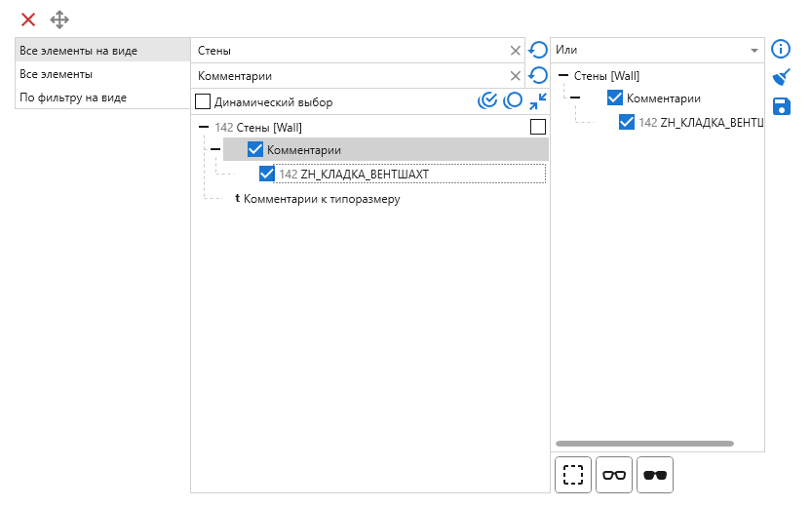Click the dark sunglasses button
Image resolution: width=812 pixels, height=507 pixels.
[x=655, y=475]
